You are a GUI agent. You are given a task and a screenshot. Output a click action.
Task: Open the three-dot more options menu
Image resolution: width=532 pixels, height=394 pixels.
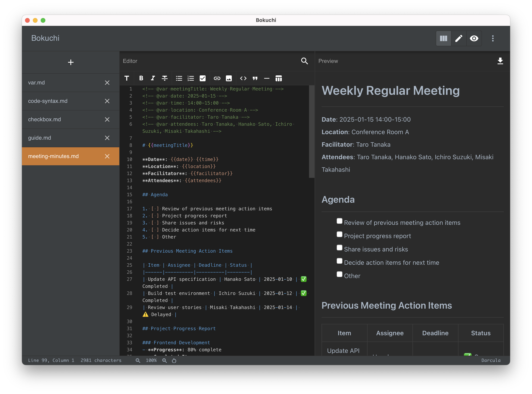pos(493,38)
